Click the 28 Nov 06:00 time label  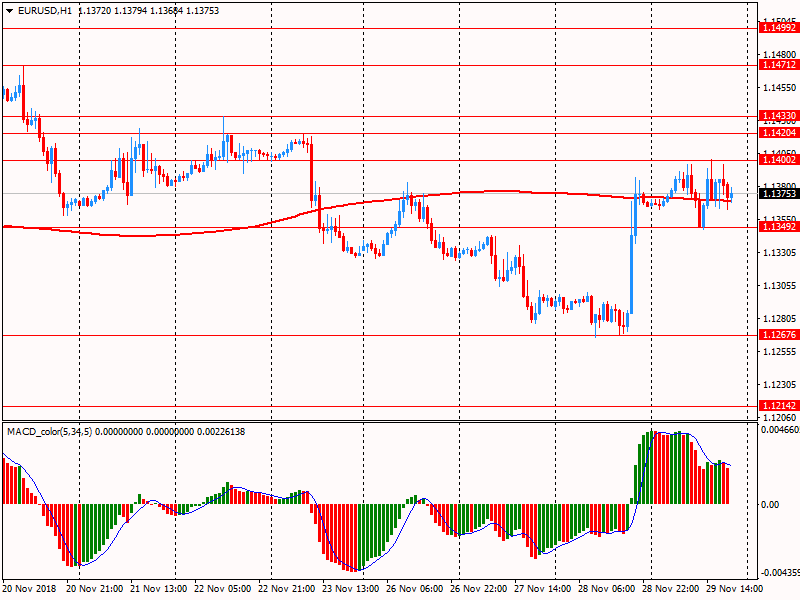(x=607, y=588)
